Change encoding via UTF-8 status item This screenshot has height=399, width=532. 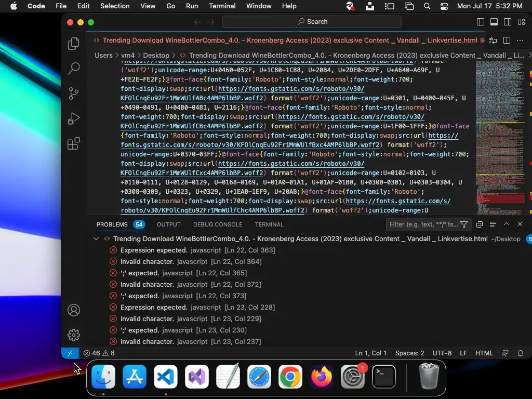click(x=442, y=353)
